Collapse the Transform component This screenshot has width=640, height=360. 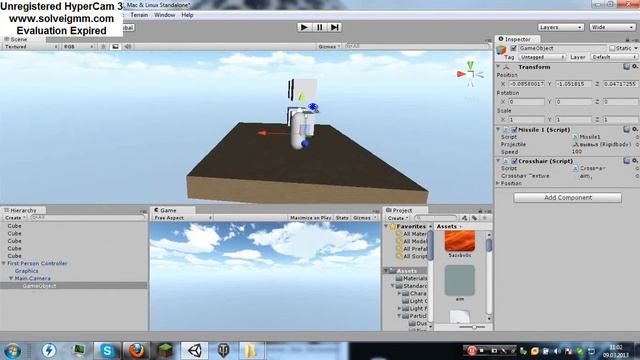(498, 67)
